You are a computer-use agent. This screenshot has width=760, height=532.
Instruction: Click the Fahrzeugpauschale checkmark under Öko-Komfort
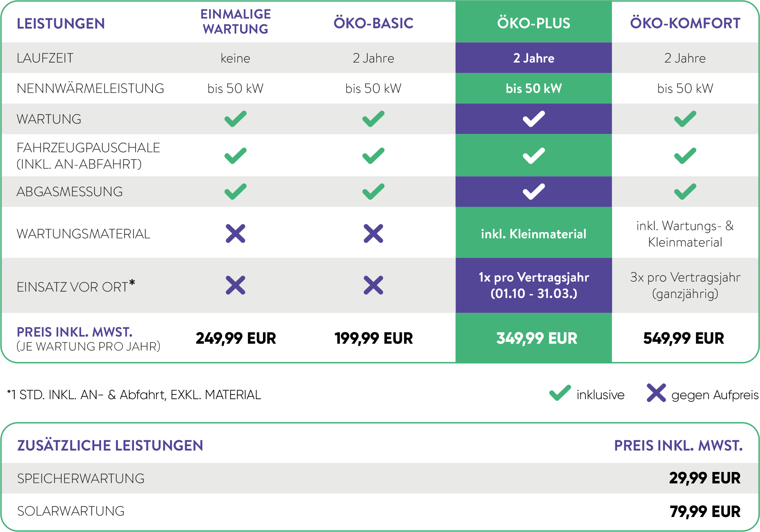[x=685, y=155]
